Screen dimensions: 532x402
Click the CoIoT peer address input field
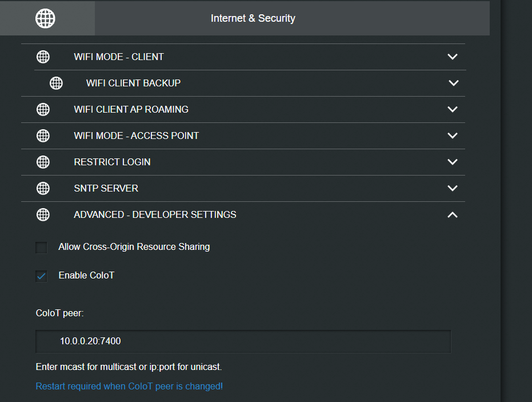pos(243,341)
